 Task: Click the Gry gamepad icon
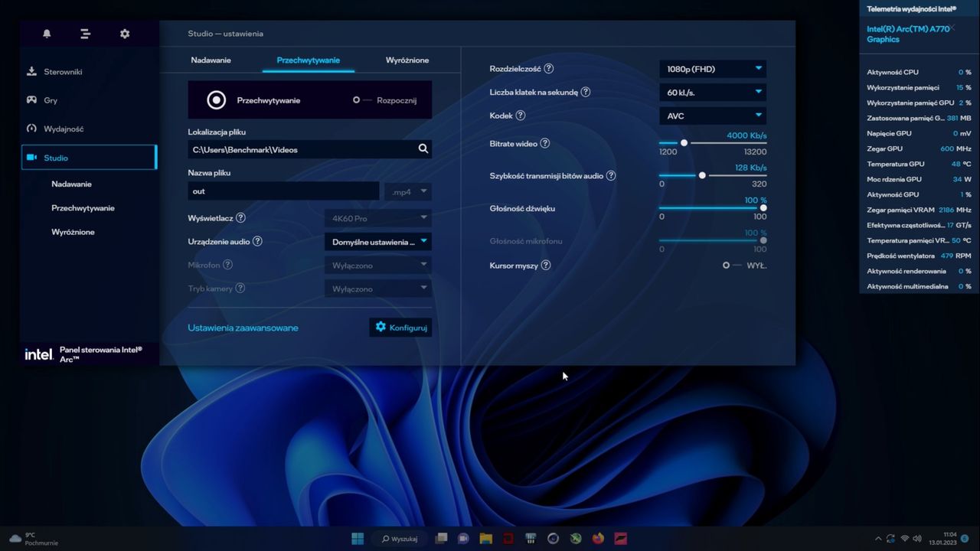click(31, 99)
